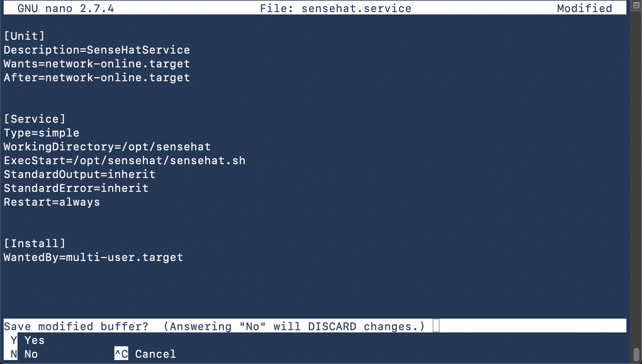
Task: Click the ^C cancel shortcut label
Action: click(121, 354)
